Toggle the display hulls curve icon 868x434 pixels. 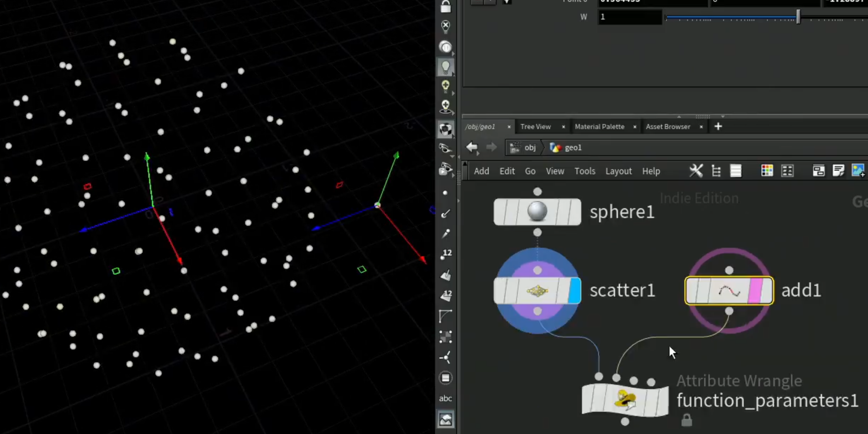click(446, 316)
